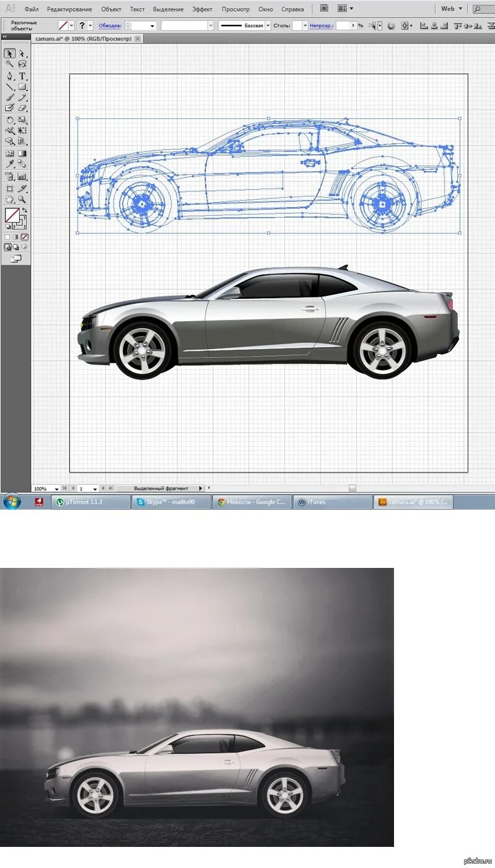Expand the Выделенный фрагмент status menu
This screenshot has width=495, height=868.
(x=200, y=488)
